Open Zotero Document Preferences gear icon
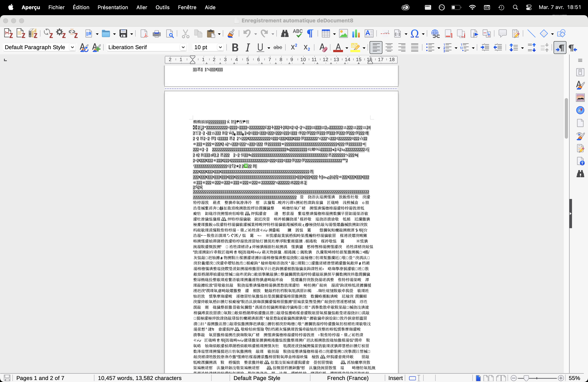 tap(61, 33)
